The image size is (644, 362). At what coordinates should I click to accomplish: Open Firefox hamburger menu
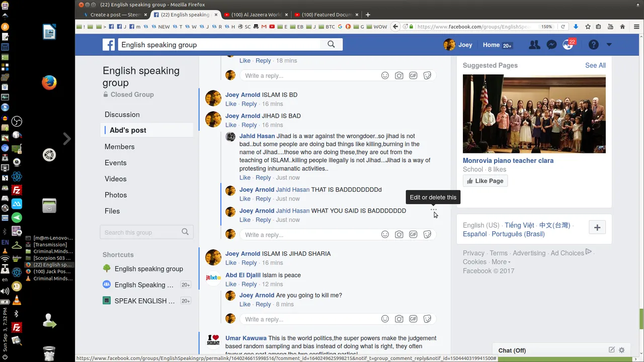(637, 27)
